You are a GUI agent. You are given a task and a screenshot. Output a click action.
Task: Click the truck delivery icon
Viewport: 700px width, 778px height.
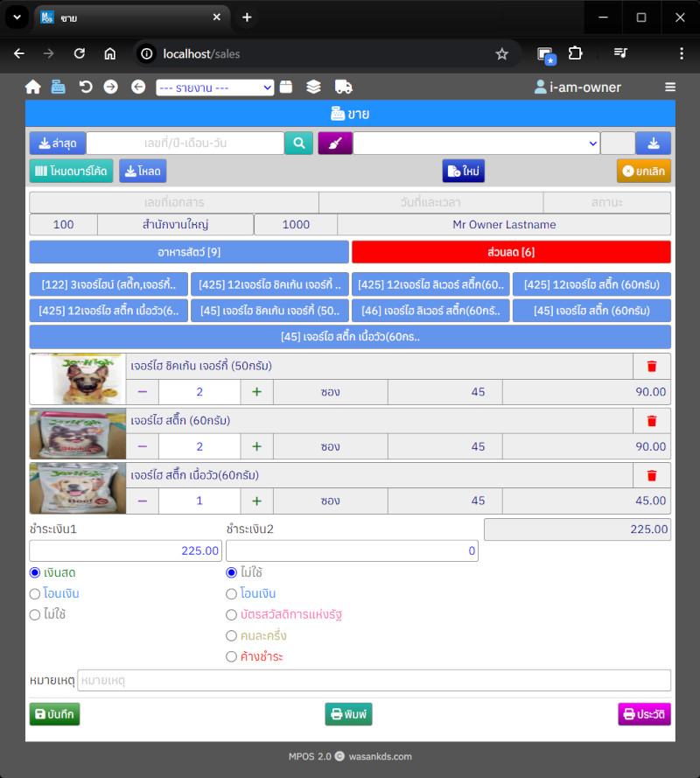pos(343,87)
